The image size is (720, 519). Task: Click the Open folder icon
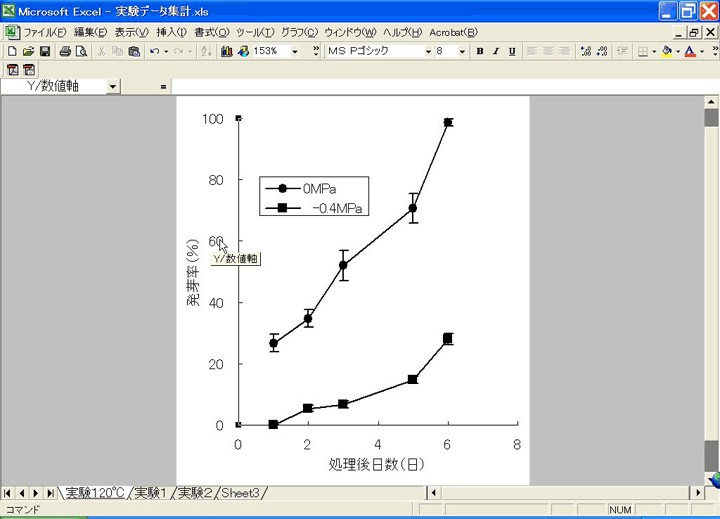pos(28,51)
